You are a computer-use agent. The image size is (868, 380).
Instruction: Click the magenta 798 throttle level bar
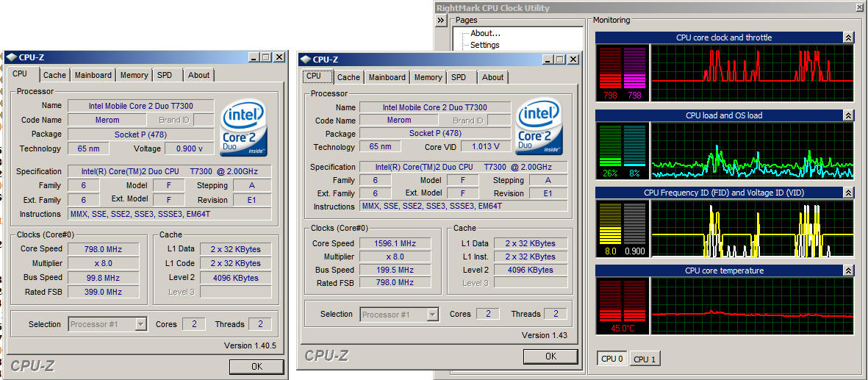pos(634,68)
